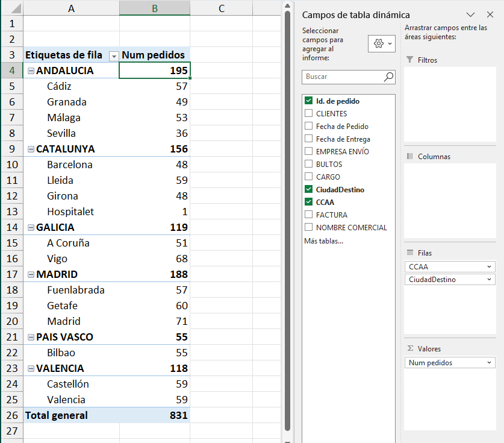The image size is (504, 443).
Task: Click the Más tablas... link
Action: pos(324,241)
